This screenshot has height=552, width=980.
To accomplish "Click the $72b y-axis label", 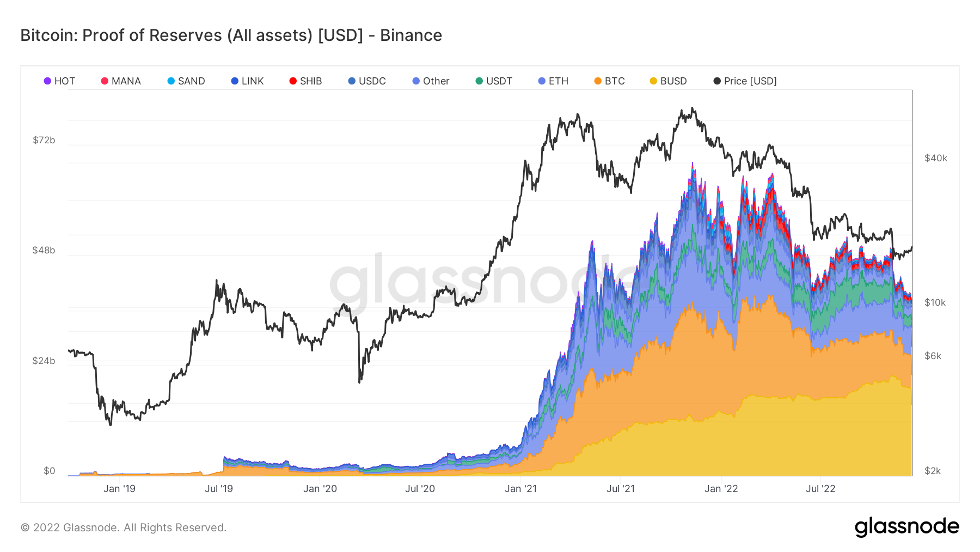I will [x=44, y=140].
